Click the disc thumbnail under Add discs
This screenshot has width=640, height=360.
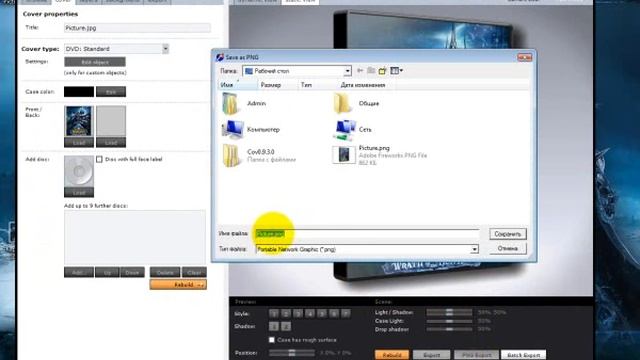tap(79, 171)
